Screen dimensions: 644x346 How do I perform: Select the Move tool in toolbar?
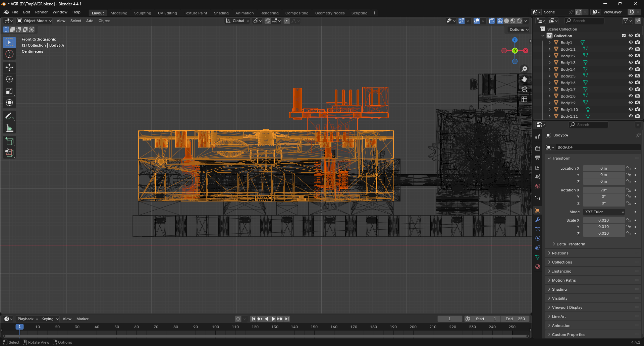[x=9, y=67]
